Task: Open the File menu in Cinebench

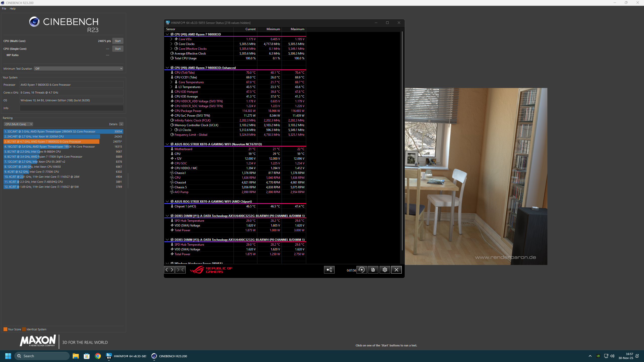Action: point(4,9)
